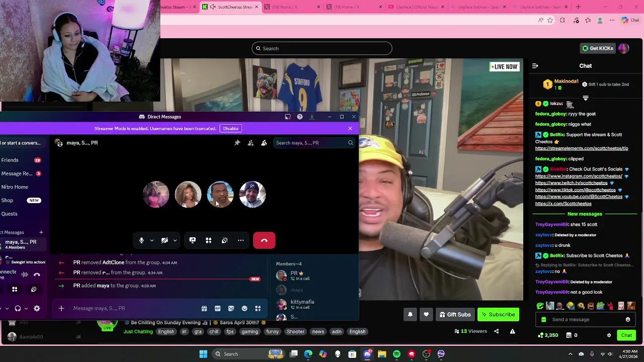
Task: Click the 'Just Chatting' category link
Action: tap(138, 332)
